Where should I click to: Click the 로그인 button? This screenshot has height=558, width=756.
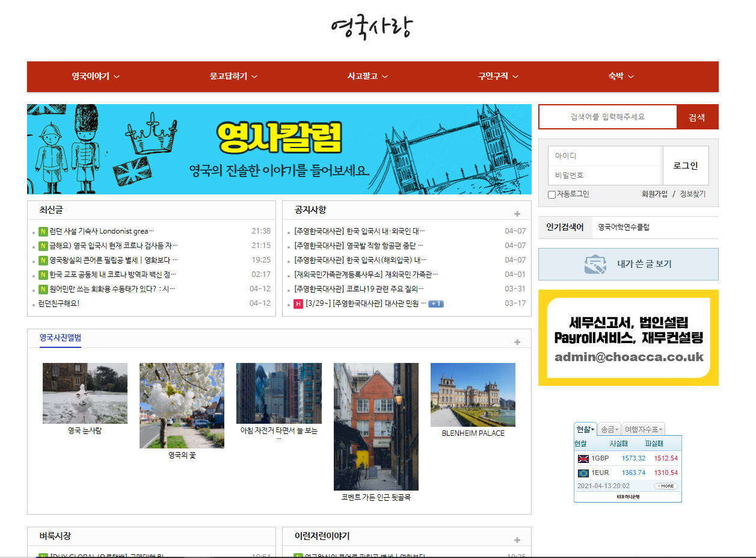pyautogui.click(x=686, y=166)
